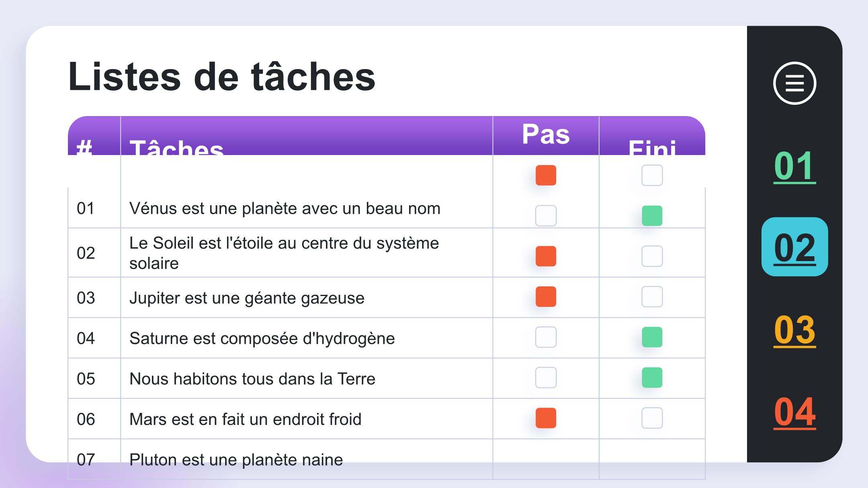Screen dimensions: 868x488
Task: Tick Fini checkbox for Soleil row
Action: [652, 256]
